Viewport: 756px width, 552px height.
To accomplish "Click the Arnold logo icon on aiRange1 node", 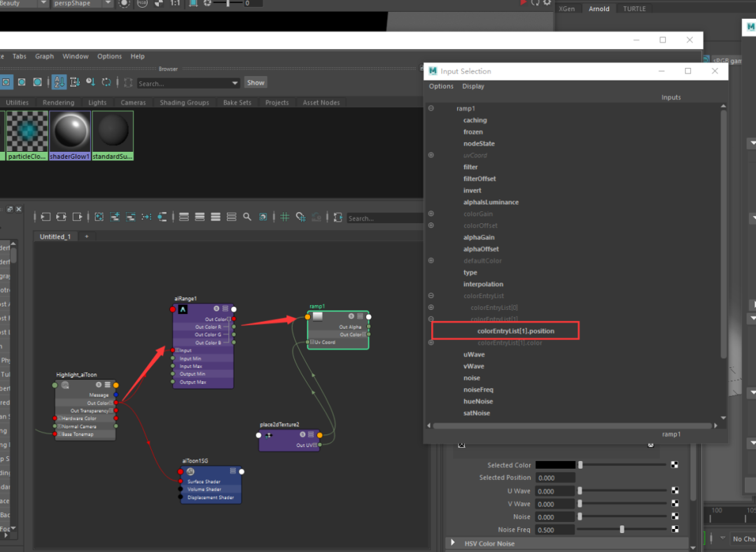I will tap(183, 309).
